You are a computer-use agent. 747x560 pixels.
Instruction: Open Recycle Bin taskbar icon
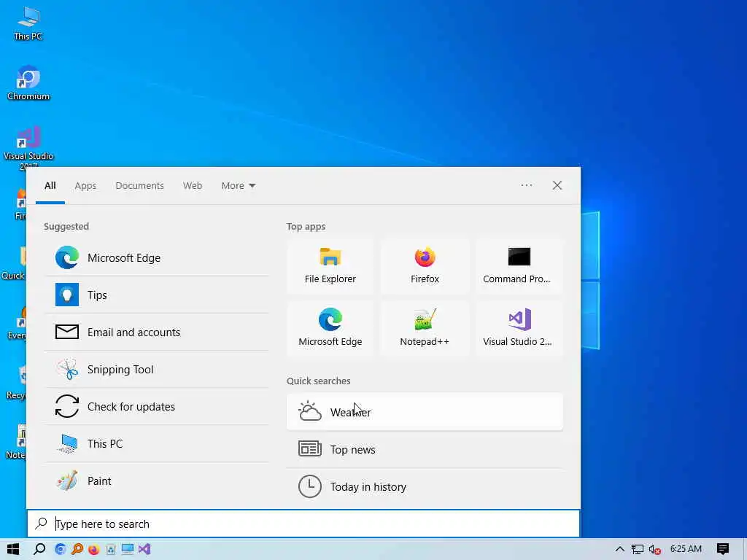[111, 549]
